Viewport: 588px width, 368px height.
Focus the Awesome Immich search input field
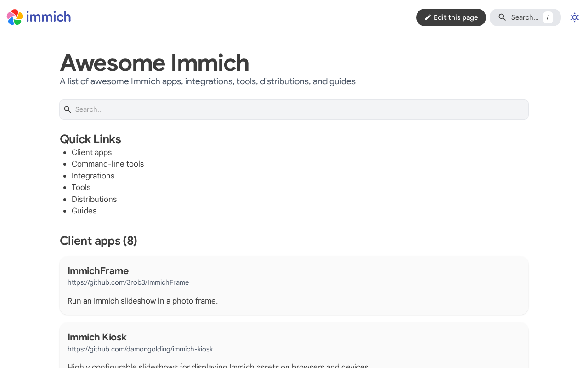pyautogui.click(x=299, y=109)
